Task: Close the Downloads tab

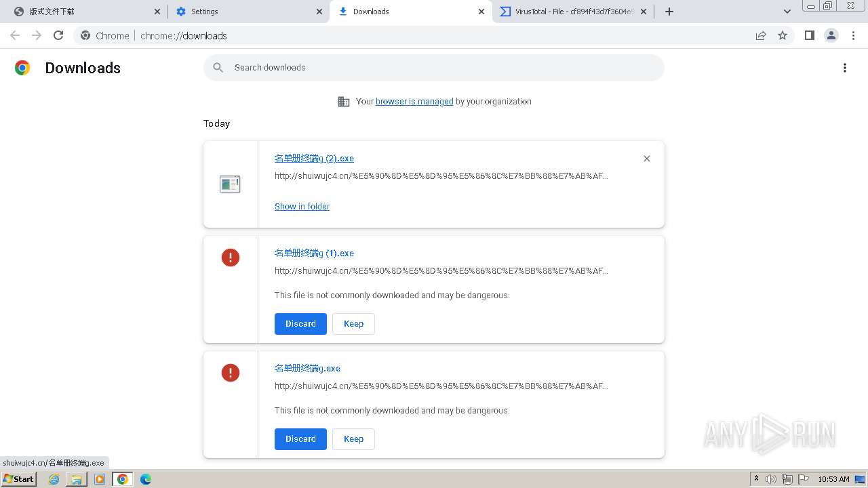Action: (x=481, y=12)
